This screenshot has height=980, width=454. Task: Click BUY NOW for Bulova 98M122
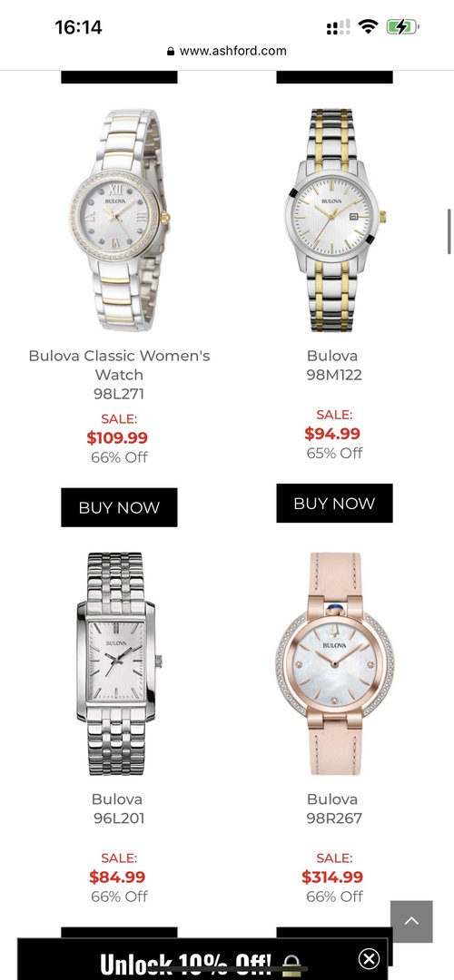click(x=334, y=503)
